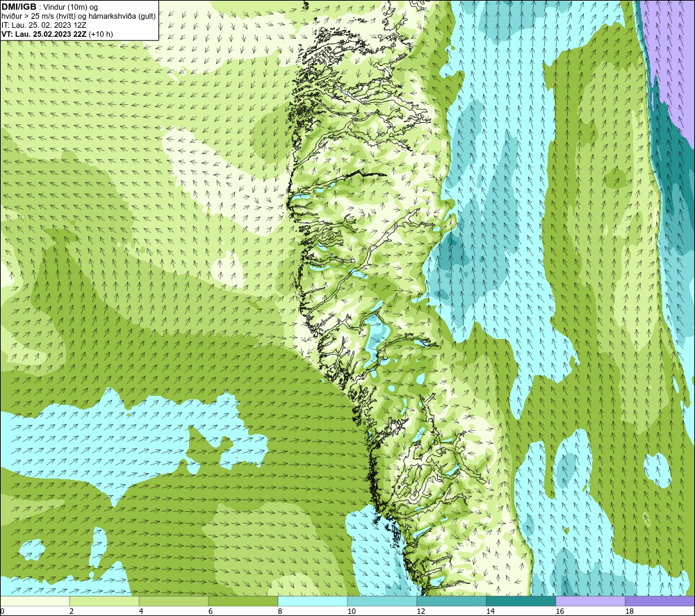Click the 10–12 m/s cyan legend swatch
The image size is (695, 616).
click(382, 601)
